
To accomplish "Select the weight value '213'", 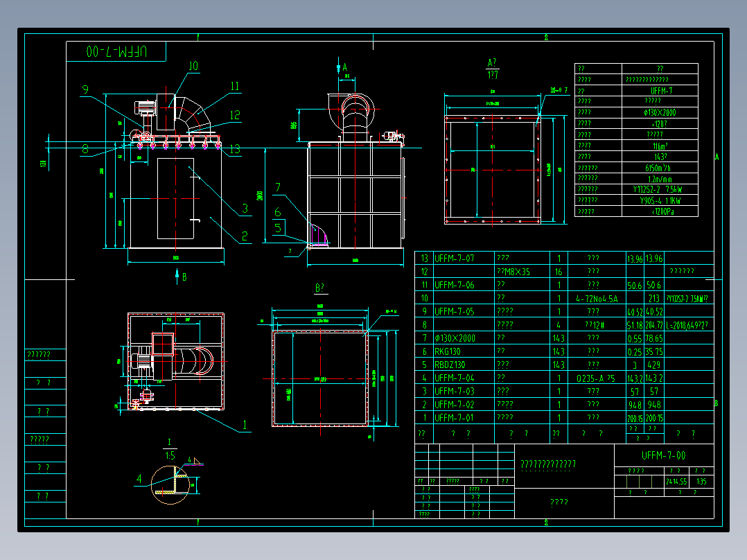I will tap(654, 299).
